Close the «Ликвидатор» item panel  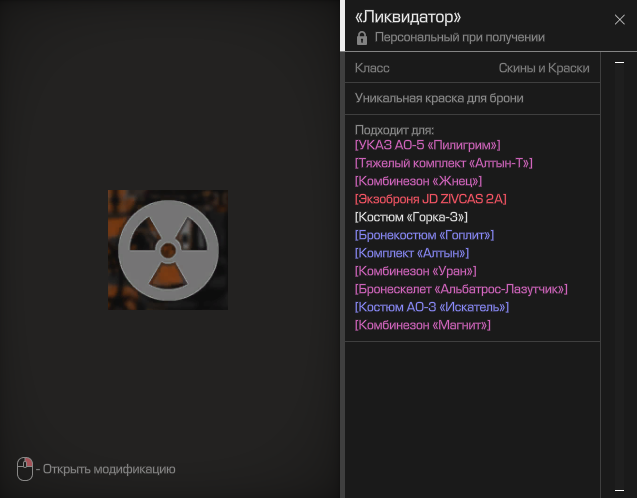(x=619, y=19)
